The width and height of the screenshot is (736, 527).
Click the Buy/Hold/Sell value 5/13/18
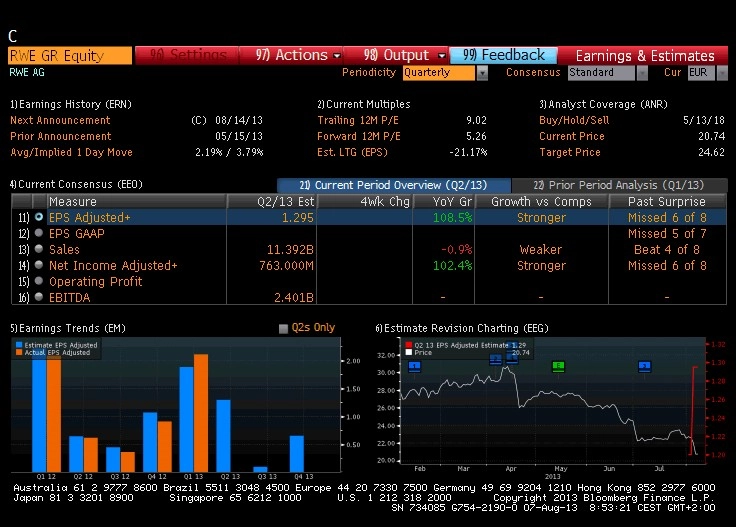click(704, 120)
